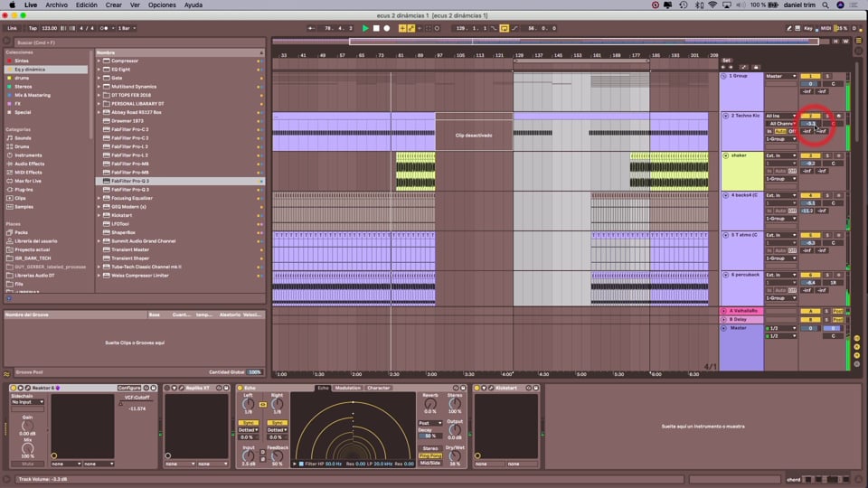
Task: Toggle the Draw Mode pencil icon
Action: 788,28
